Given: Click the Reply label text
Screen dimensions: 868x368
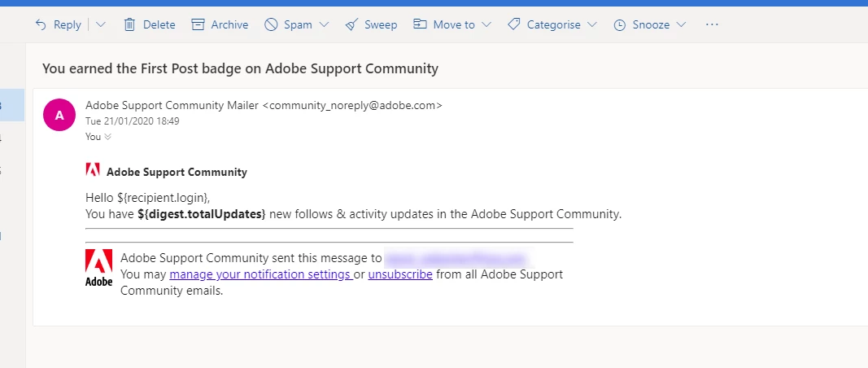Looking at the screenshot, I should (67, 25).
